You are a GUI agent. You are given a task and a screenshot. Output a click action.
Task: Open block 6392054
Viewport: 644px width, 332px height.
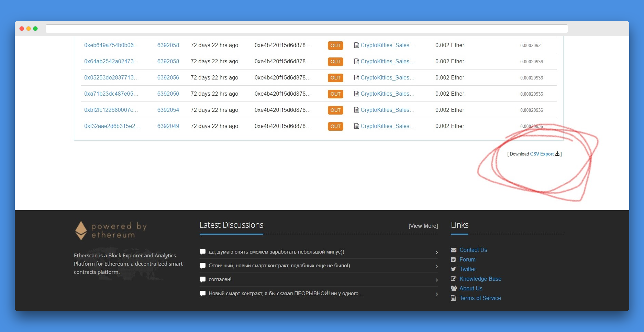point(168,110)
